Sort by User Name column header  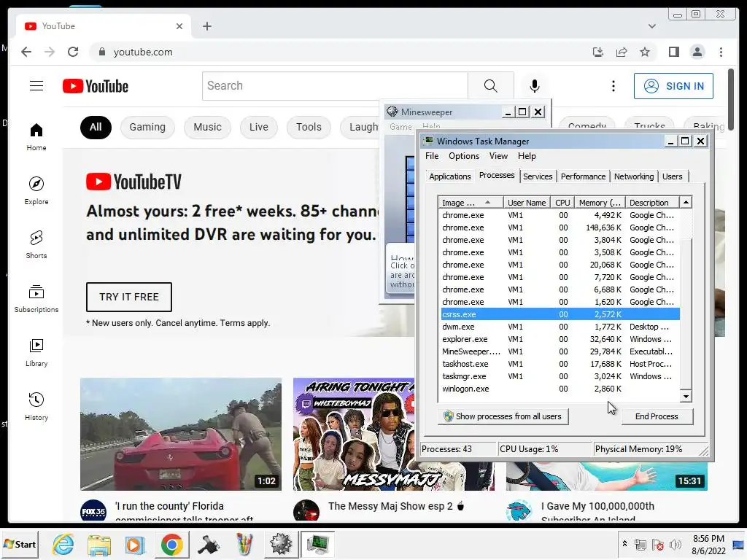tap(527, 203)
